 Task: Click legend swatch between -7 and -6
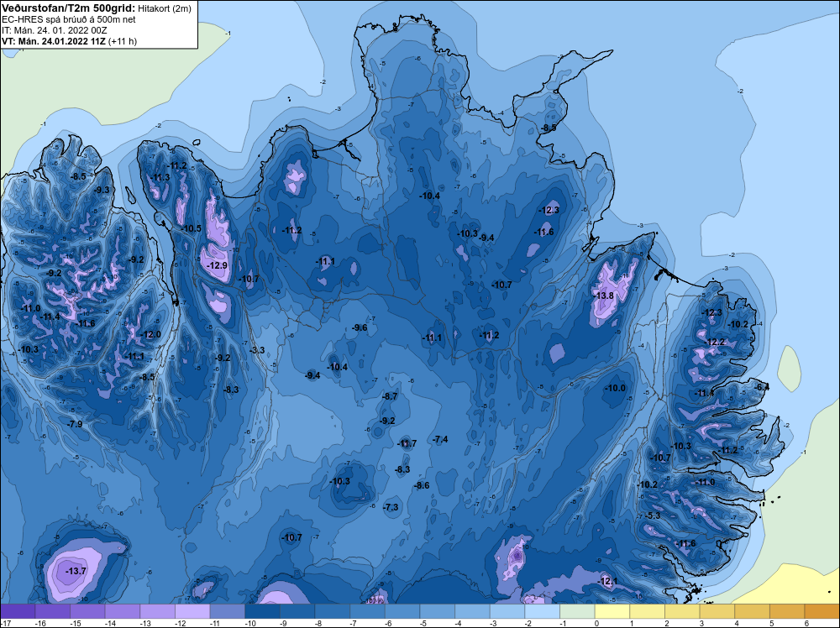click(368, 611)
